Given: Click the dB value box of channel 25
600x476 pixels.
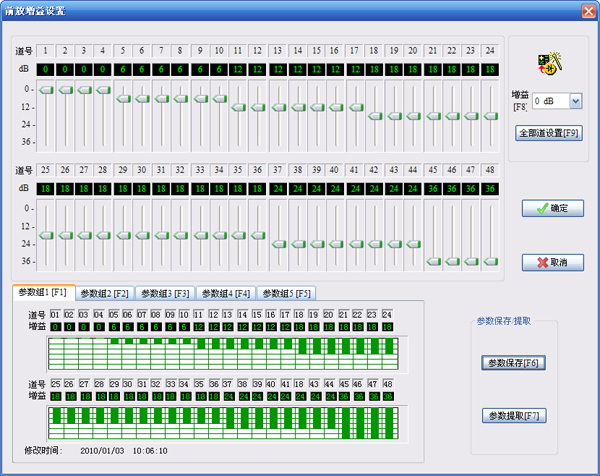Looking at the screenshot, I should pyautogui.click(x=46, y=188).
